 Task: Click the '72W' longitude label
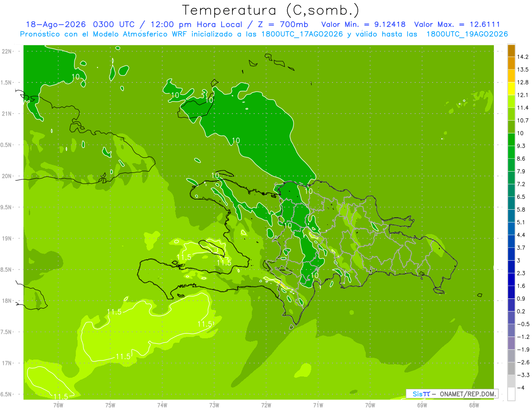(266, 405)
